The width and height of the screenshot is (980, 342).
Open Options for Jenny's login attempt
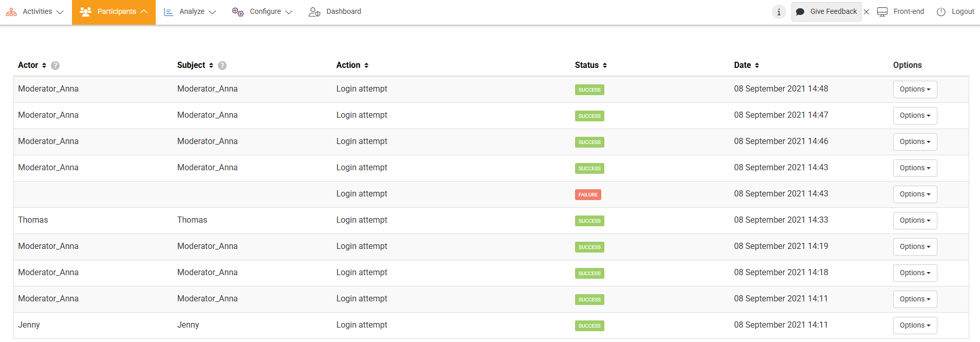tap(915, 326)
